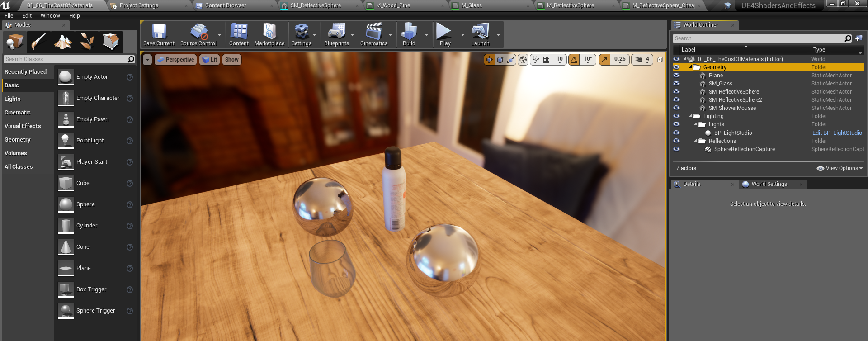Expand the Play options dropdown arrow
The image size is (868, 341).
462,35
